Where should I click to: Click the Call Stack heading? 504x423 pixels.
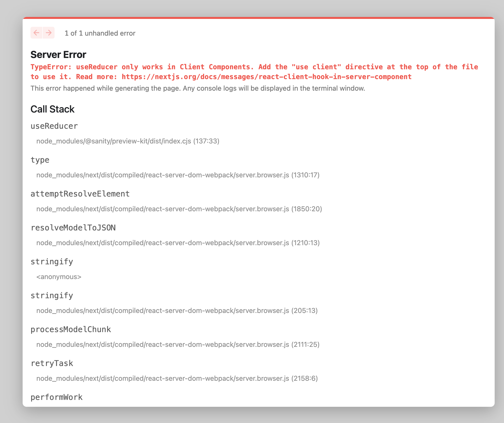coord(52,109)
